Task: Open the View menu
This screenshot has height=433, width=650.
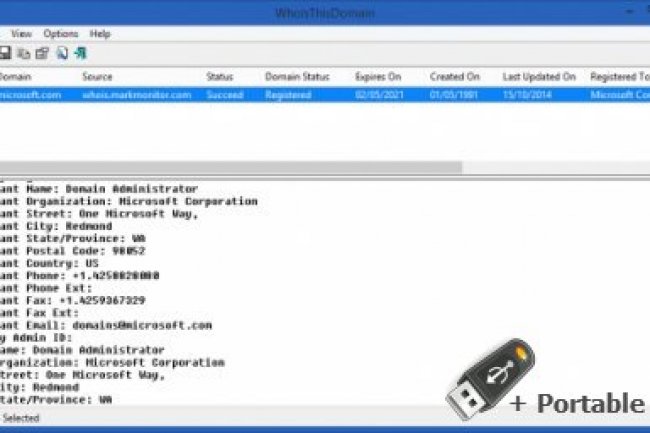Action: 21,33
